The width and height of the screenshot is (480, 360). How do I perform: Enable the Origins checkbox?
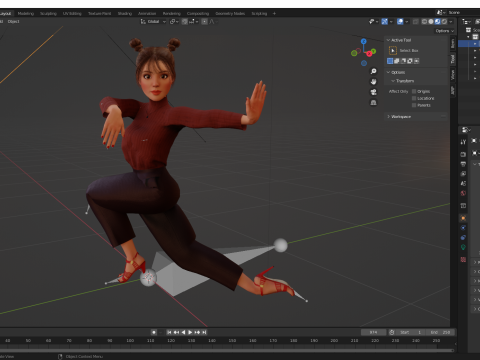click(414, 91)
